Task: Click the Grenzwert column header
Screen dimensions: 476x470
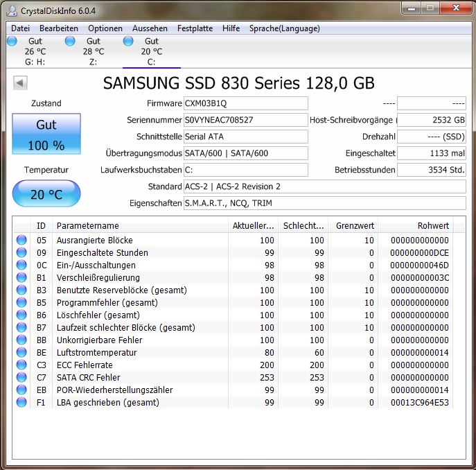Action: click(x=353, y=226)
